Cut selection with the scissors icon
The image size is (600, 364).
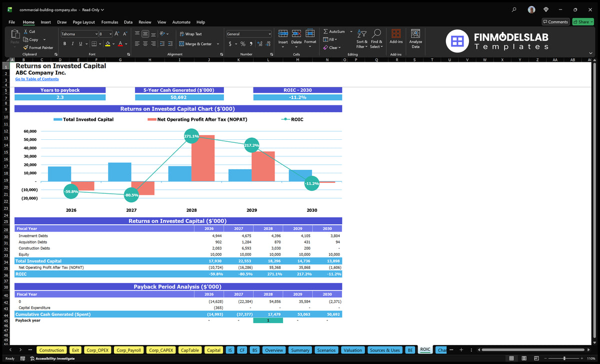(25, 31)
